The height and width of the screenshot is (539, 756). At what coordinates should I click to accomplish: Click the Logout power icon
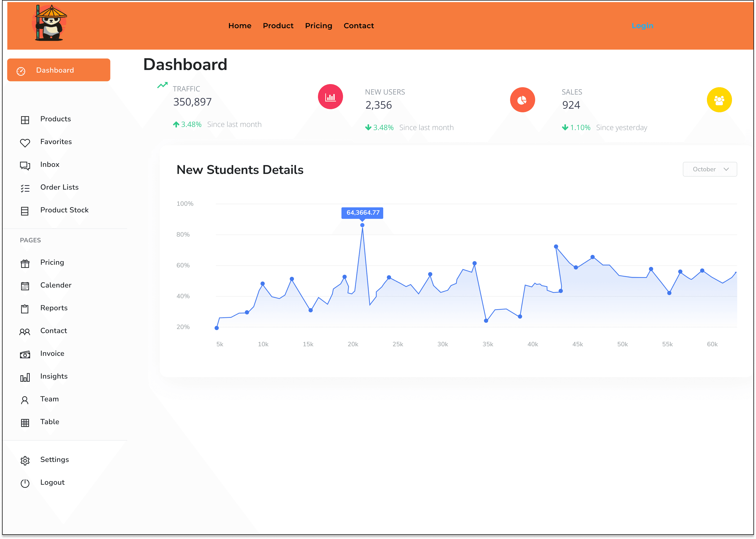tap(25, 483)
